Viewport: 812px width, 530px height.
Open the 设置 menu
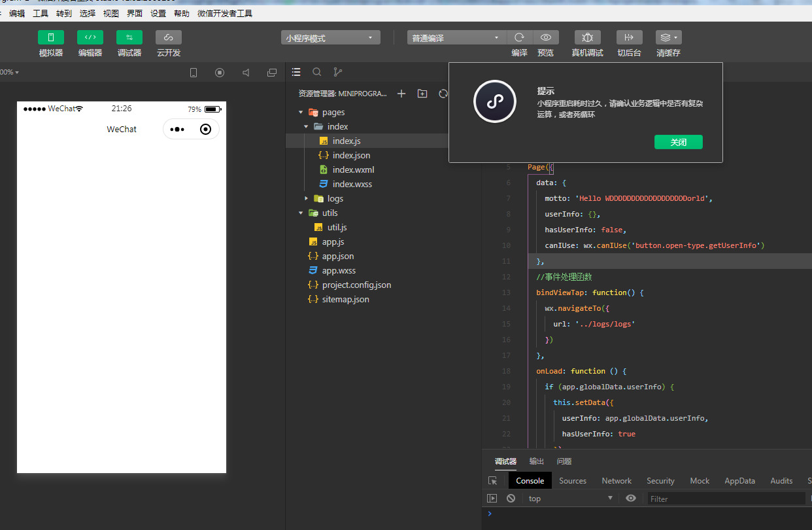pos(158,13)
